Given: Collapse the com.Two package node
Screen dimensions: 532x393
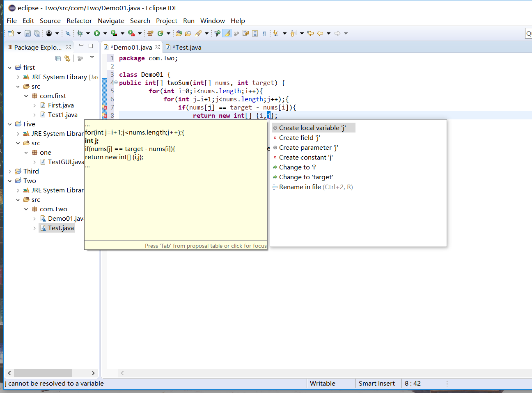Looking at the screenshot, I should point(26,209).
